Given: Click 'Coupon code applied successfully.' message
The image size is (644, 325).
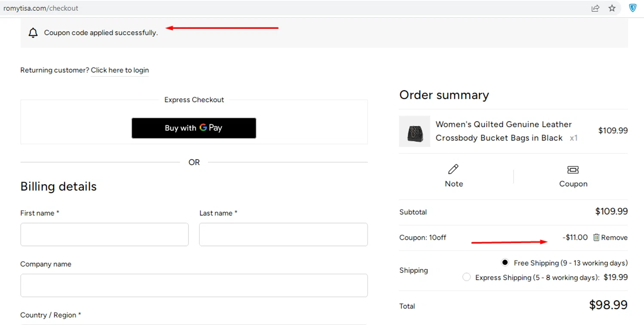Looking at the screenshot, I should 101,33.
